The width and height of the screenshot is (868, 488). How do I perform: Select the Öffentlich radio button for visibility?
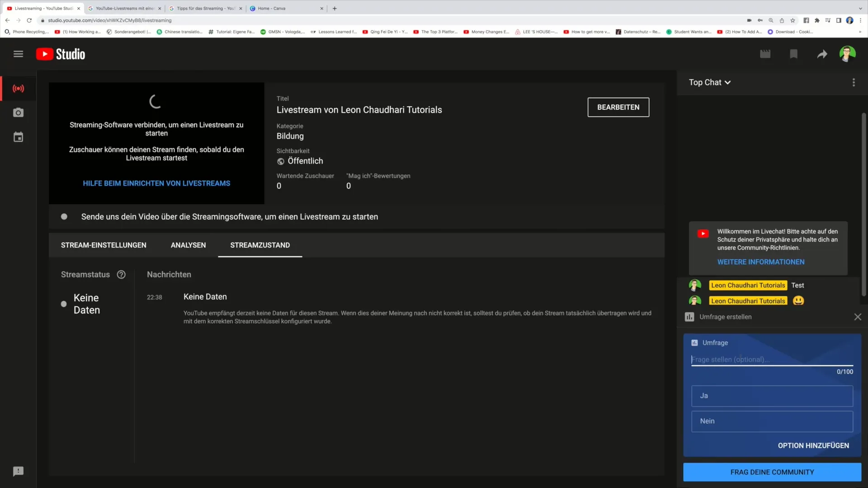point(280,161)
